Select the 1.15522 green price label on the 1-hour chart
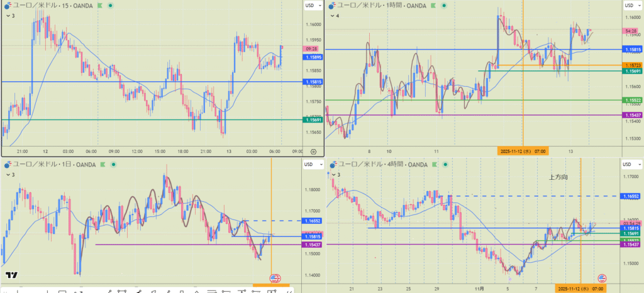Screen dimensions: 644x293 (x=631, y=101)
